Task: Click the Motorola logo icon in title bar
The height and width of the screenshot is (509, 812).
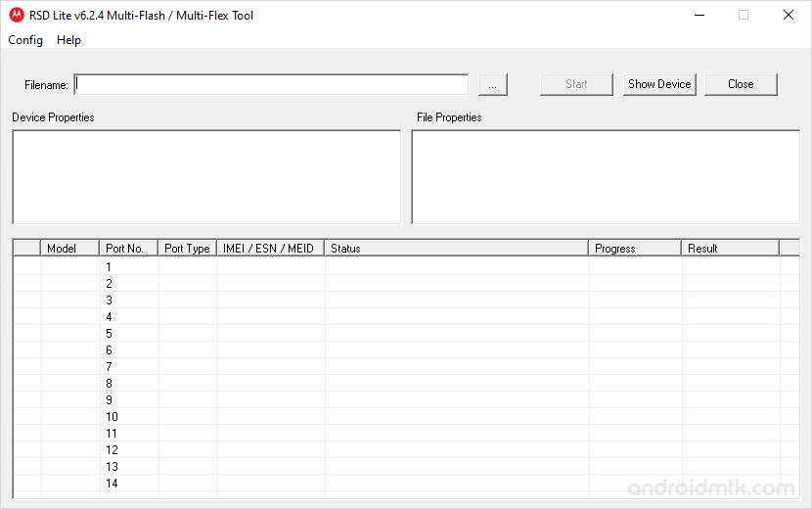Action: (x=16, y=15)
